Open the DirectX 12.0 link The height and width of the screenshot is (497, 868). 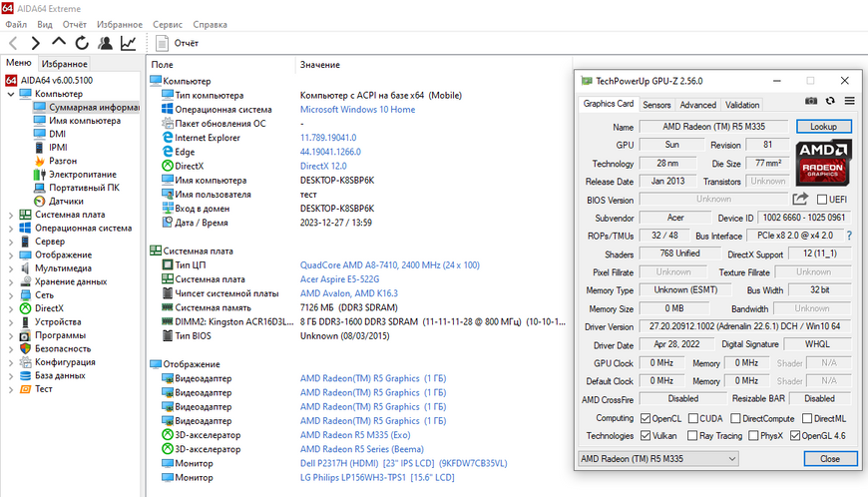(x=323, y=166)
